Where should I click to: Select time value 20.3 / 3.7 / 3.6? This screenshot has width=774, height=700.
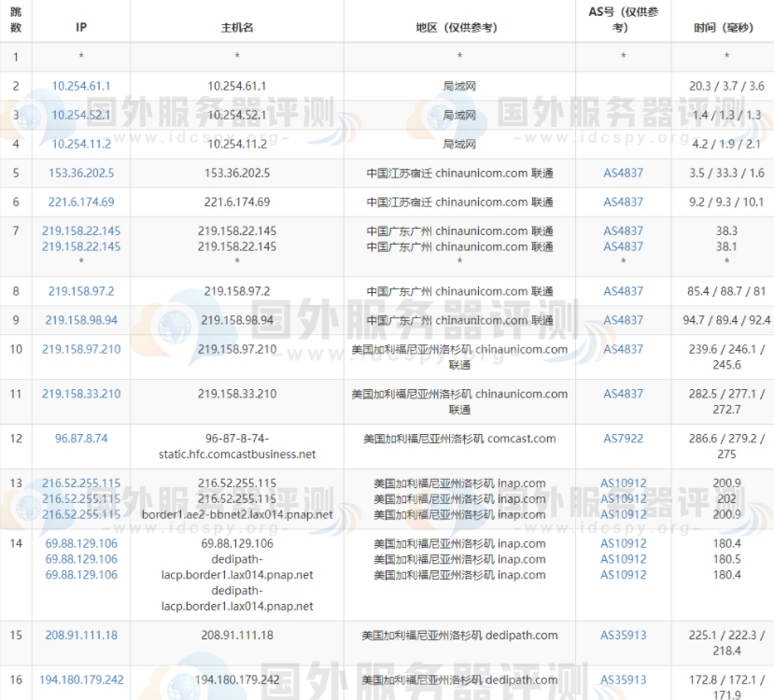pyautogui.click(x=726, y=86)
